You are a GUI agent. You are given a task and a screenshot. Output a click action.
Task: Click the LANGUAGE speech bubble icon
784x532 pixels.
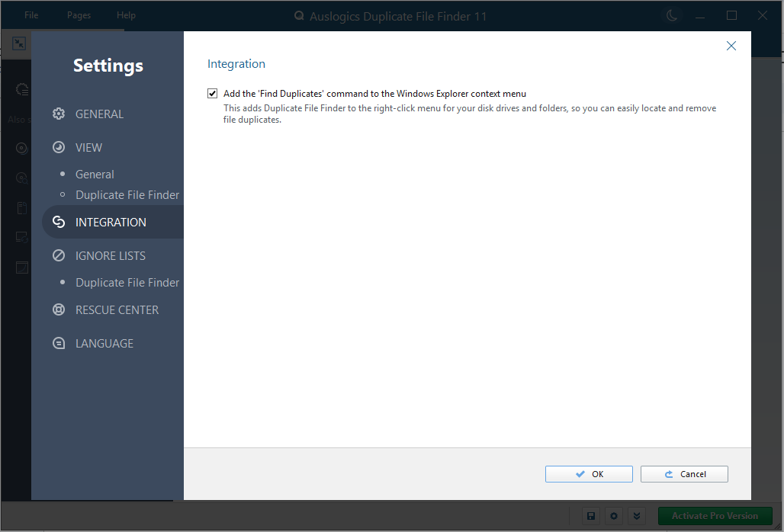click(59, 344)
